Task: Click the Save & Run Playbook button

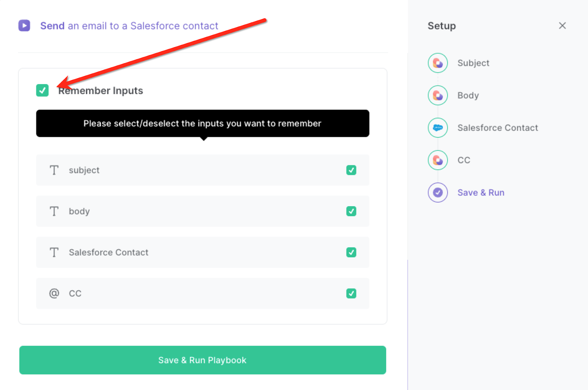Action: (x=202, y=360)
